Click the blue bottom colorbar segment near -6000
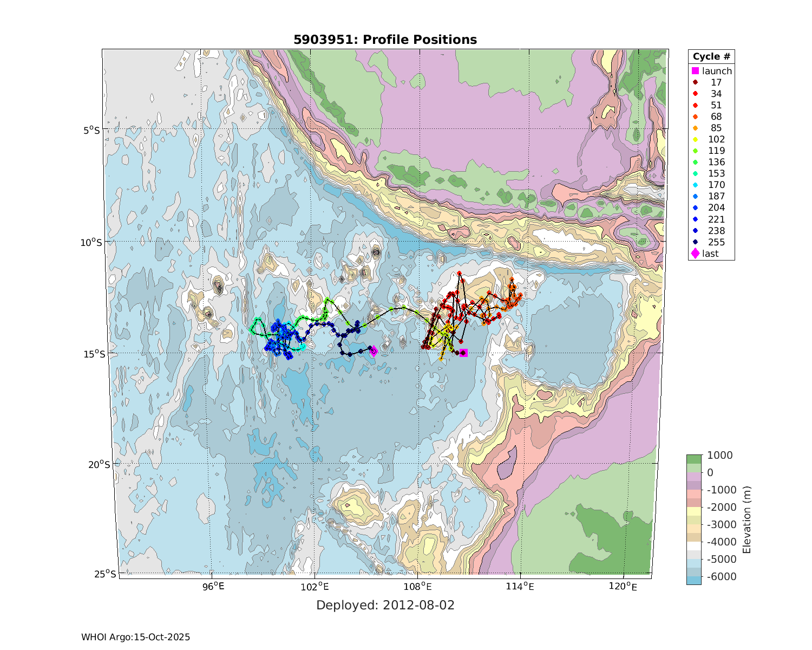Viewport: 812px width, 650px height. [x=693, y=580]
